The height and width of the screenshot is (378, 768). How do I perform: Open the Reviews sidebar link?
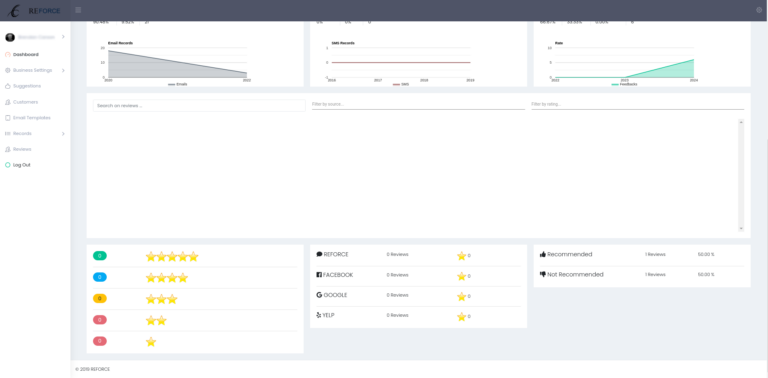click(22, 149)
